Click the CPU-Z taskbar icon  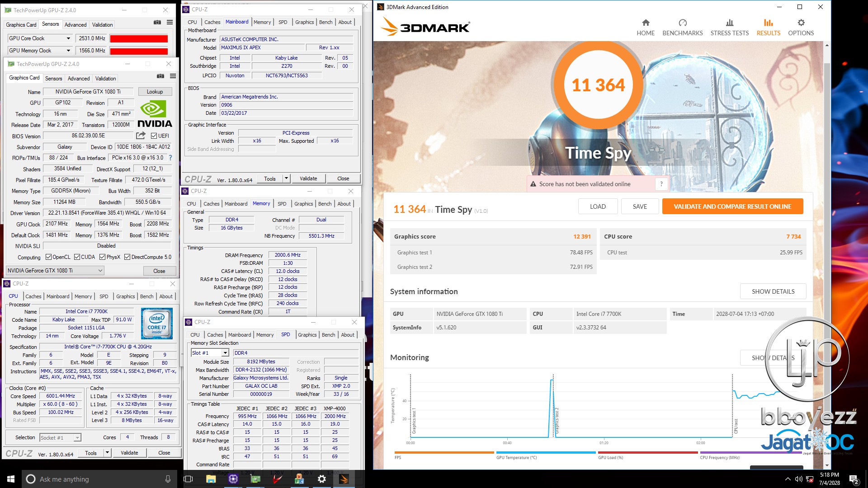[x=233, y=479]
